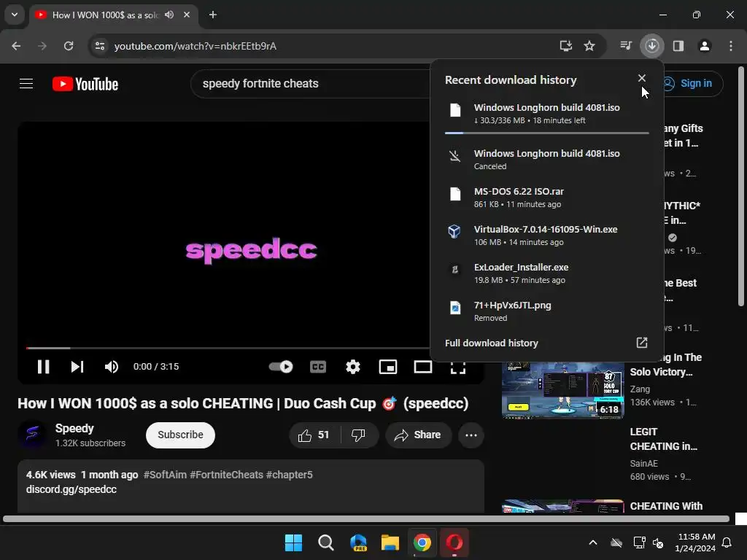The height and width of the screenshot is (560, 747).
Task: Open the Chrome profile avatar
Action: 705,46
